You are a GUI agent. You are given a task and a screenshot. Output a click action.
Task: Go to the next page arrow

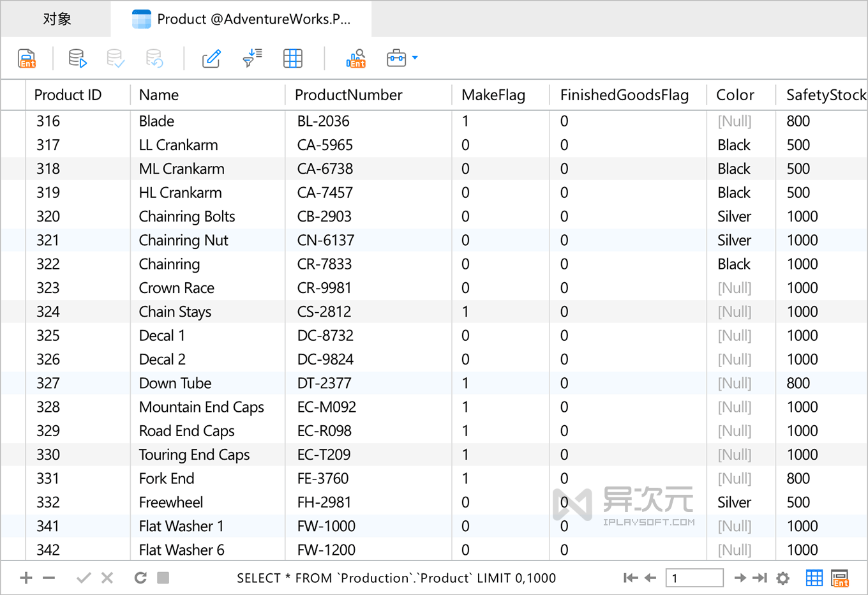coord(740,578)
